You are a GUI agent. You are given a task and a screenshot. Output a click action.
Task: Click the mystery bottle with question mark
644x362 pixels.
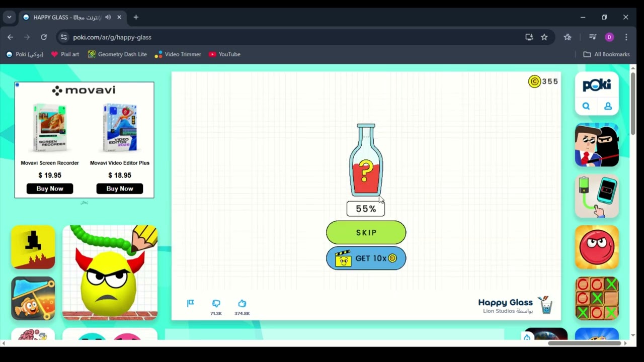(366, 160)
